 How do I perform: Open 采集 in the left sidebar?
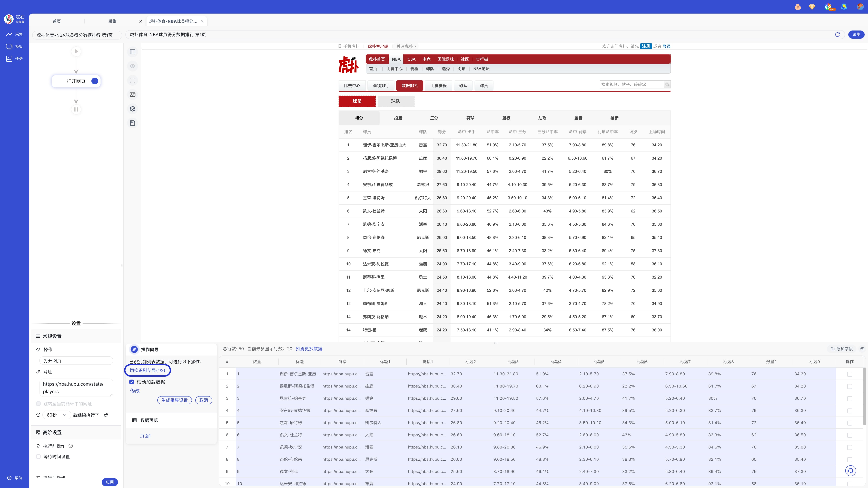(x=14, y=34)
